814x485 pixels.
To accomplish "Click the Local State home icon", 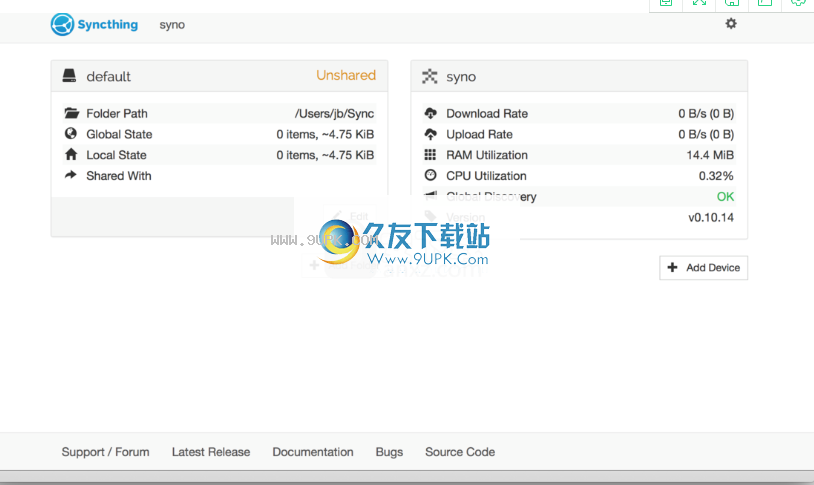I will click(x=71, y=154).
